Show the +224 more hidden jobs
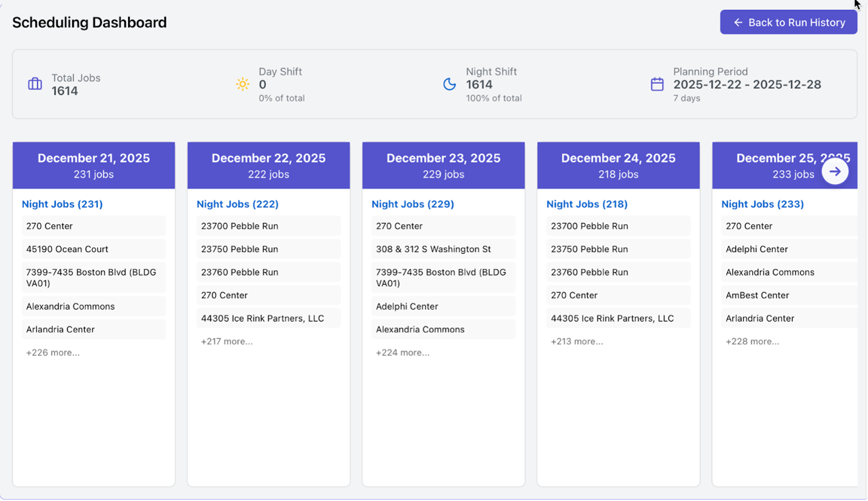Screen dimensions: 868x501 click(402, 352)
